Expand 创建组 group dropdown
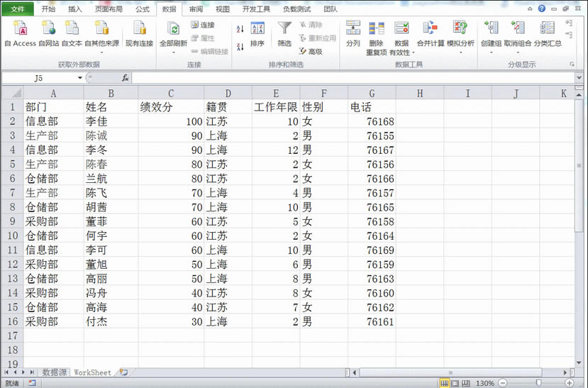The image size is (588, 388). [491, 52]
